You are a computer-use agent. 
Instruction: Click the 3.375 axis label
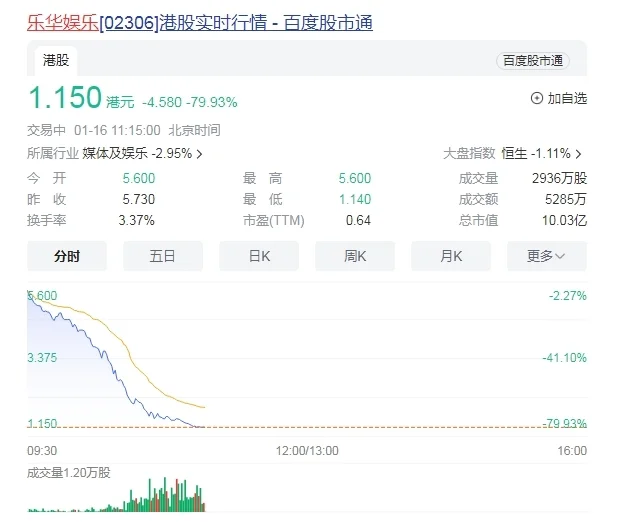tap(42, 357)
